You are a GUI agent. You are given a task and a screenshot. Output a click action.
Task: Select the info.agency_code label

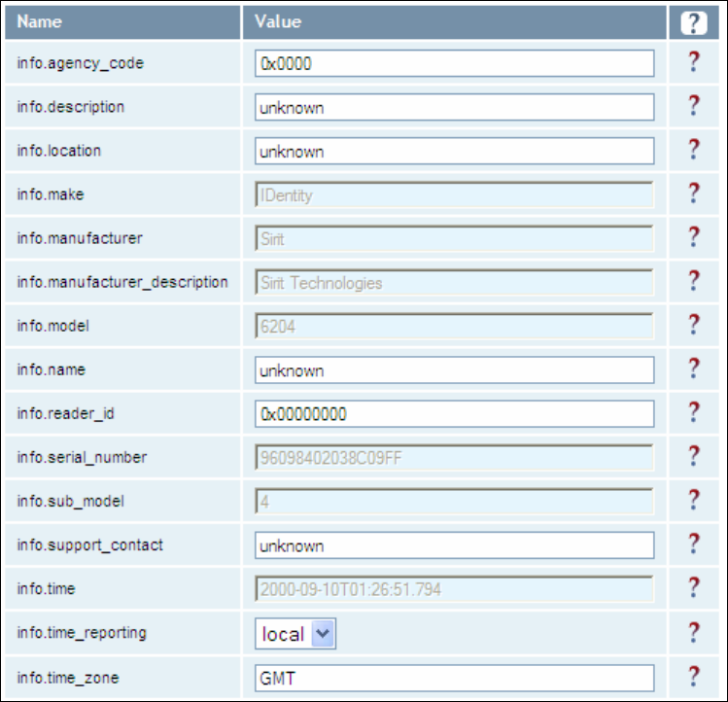81,63
